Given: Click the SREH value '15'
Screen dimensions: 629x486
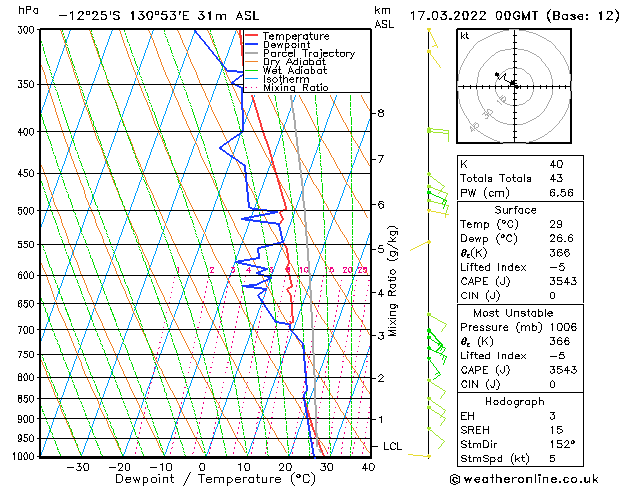Looking at the screenshot, I should click(x=556, y=430).
